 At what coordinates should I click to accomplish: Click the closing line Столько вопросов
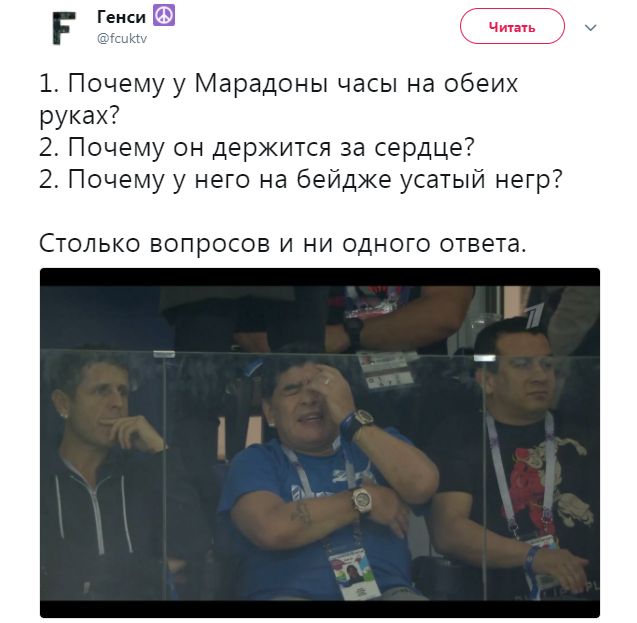click(282, 243)
